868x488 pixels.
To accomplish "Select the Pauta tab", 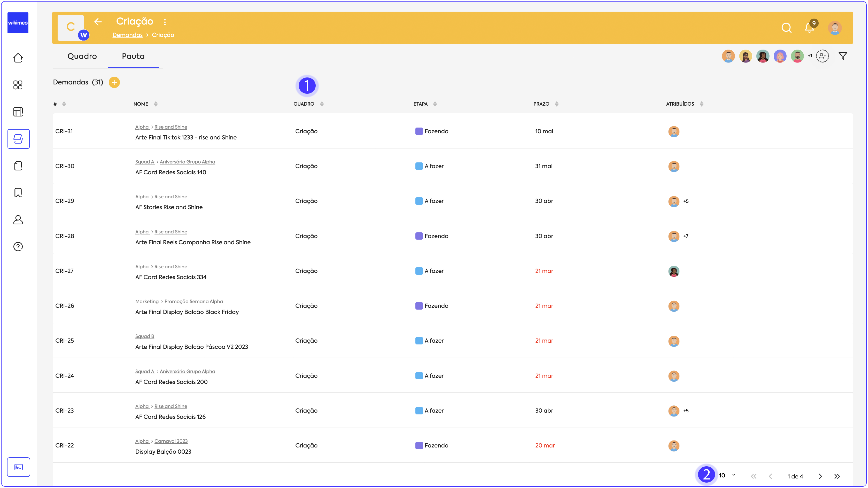I will [133, 56].
